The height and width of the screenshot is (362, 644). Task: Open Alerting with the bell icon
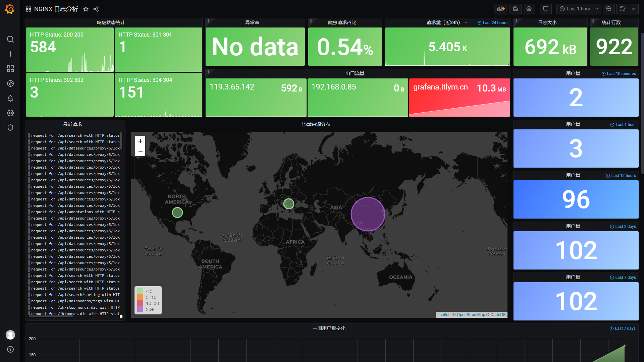10,98
